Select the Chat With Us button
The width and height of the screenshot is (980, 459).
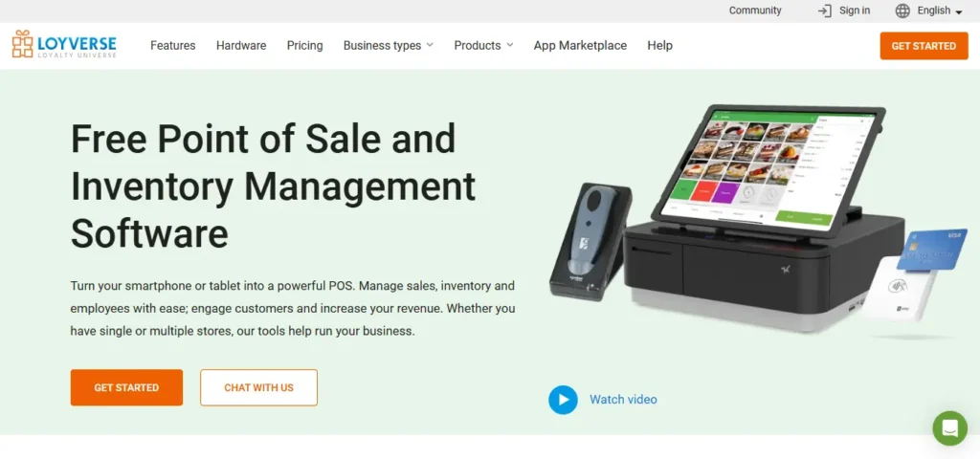point(258,388)
